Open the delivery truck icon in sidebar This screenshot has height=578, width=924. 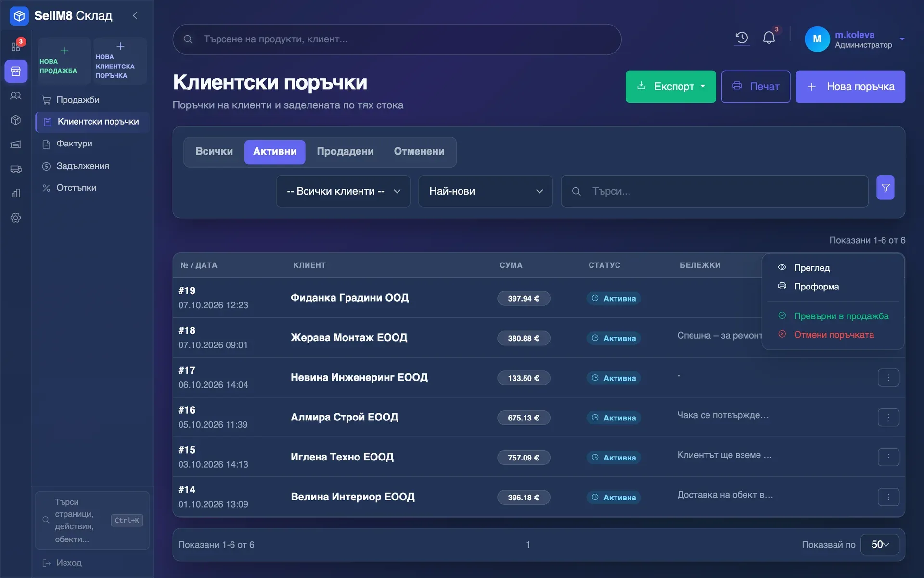click(16, 169)
